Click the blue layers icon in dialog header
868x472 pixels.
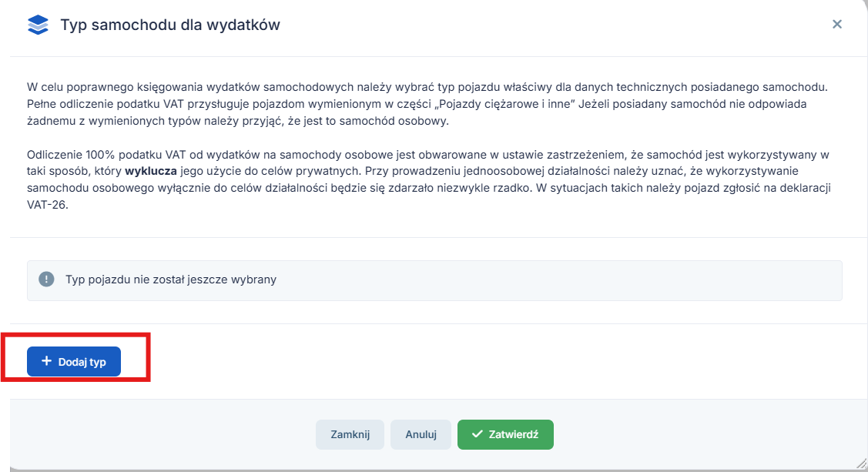pos(37,25)
